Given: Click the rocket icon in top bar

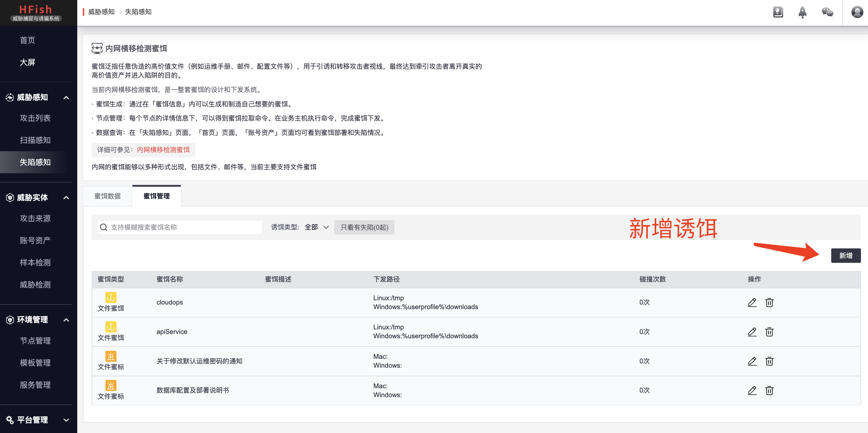Looking at the screenshot, I should pyautogui.click(x=802, y=12).
